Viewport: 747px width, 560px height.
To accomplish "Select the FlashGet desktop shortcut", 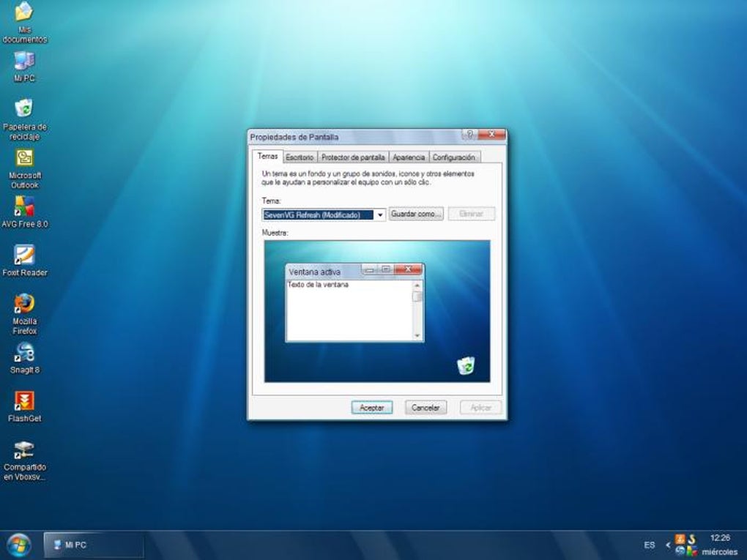I will tap(24, 407).
